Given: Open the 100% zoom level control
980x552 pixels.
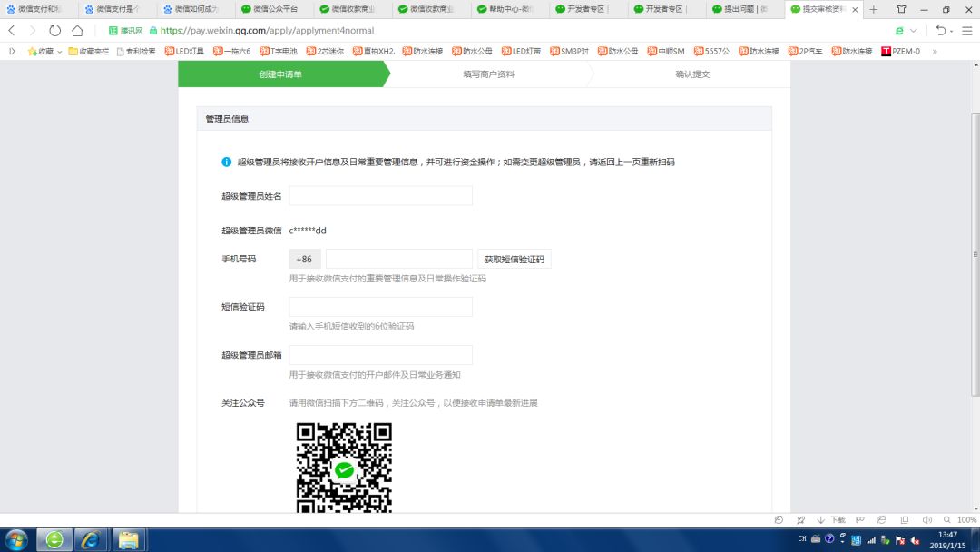Looking at the screenshot, I should click(960, 520).
